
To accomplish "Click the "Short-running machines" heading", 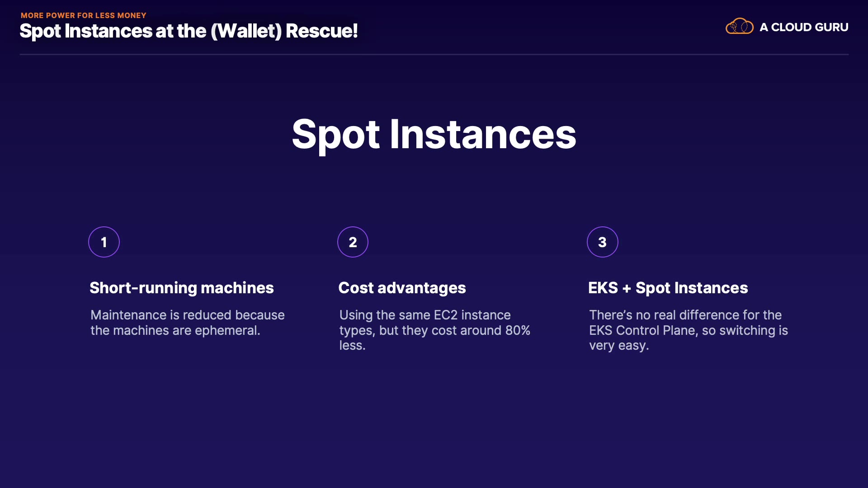I will click(181, 288).
